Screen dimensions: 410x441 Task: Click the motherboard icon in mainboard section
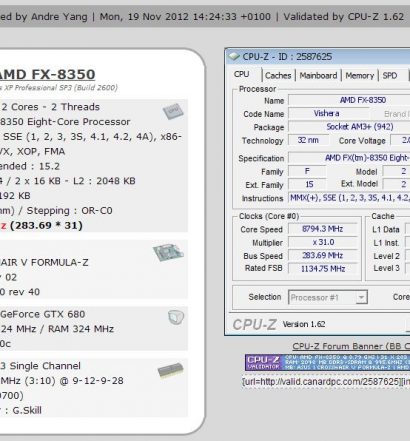click(x=168, y=252)
